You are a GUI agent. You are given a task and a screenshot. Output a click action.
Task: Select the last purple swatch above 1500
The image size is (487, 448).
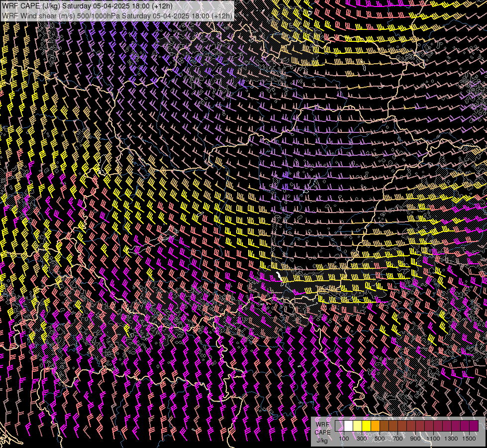click(x=474, y=426)
